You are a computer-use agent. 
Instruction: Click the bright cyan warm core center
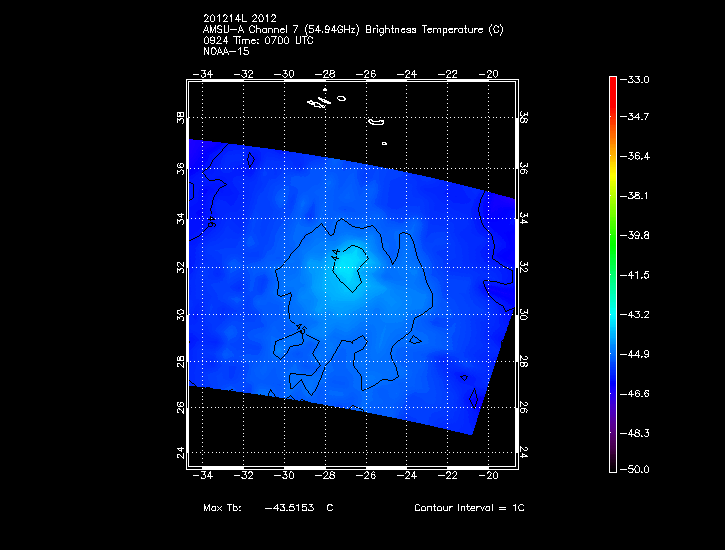[x=349, y=267]
